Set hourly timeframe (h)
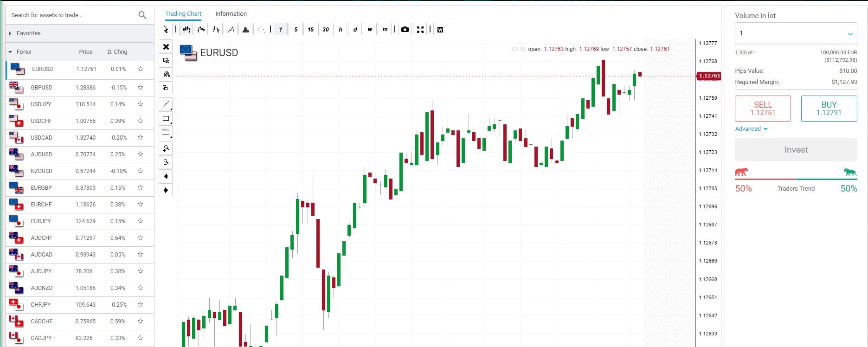 (340, 29)
